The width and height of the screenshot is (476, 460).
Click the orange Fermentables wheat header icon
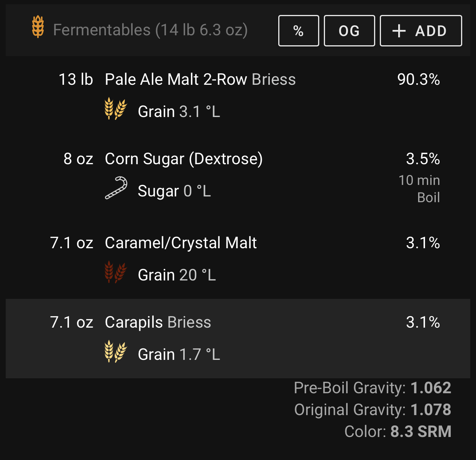coord(38,27)
